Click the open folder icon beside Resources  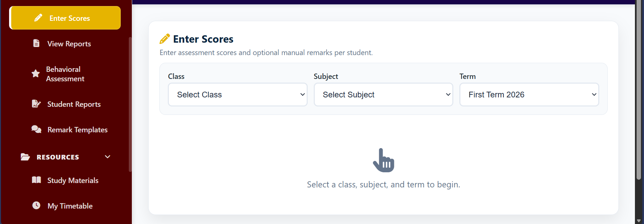point(25,157)
